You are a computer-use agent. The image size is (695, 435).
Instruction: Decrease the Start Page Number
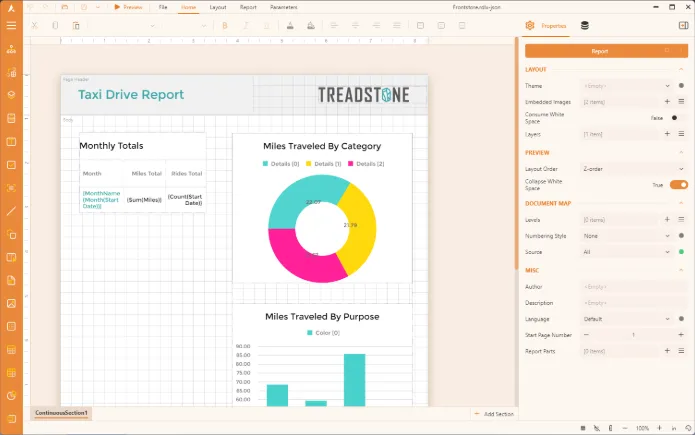click(586, 335)
